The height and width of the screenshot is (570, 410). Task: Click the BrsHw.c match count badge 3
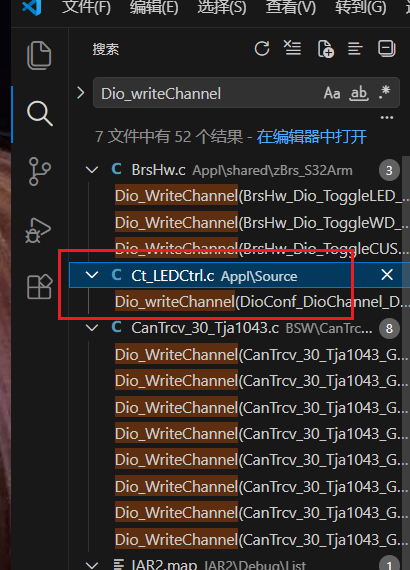coord(389,170)
